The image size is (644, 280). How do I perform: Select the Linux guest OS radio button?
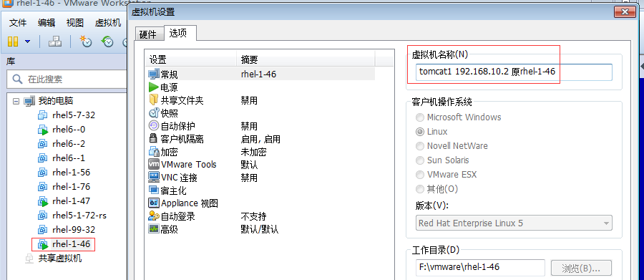click(x=420, y=132)
